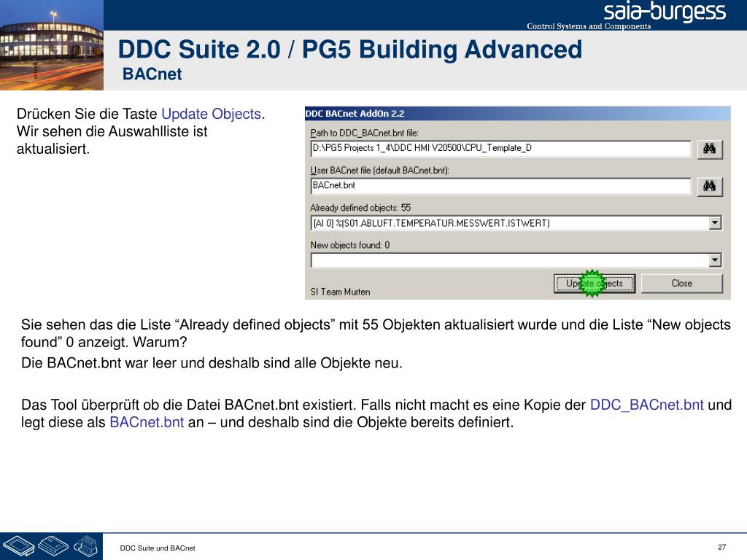Browse for the DDC_BACnet.bnt file path
The image size is (747, 560).
[709, 149]
